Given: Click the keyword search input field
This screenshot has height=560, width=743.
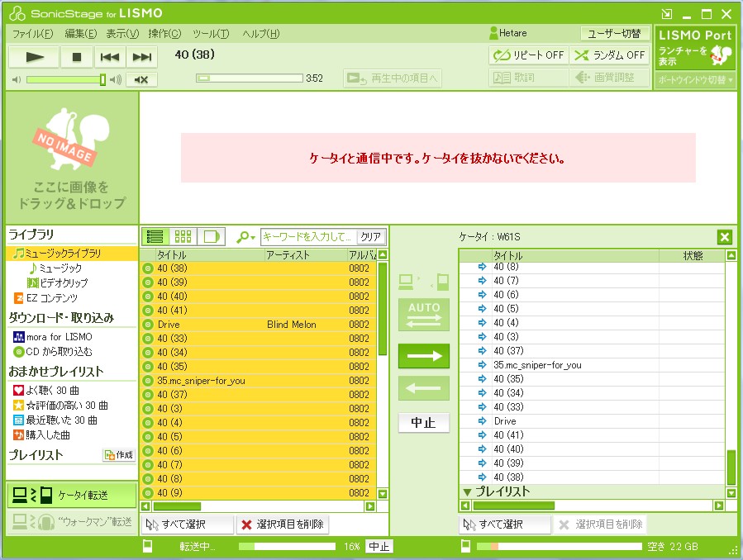Looking at the screenshot, I should [x=308, y=237].
